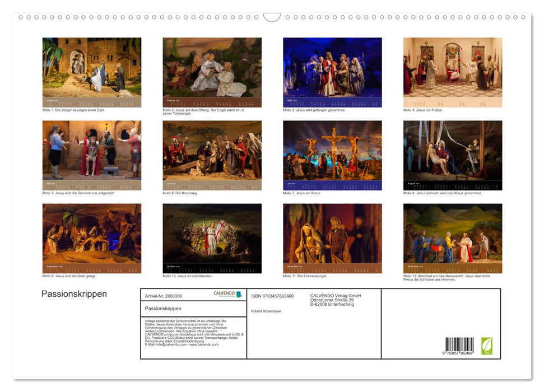Image resolution: width=544 pixels, height=392 pixels.
Task: Click the Passionskrippen title heading
Action: [x=73, y=293]
